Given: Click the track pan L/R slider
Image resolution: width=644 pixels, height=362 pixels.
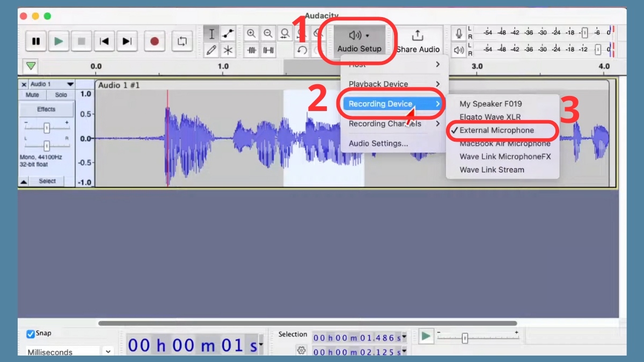Looking at the screenshot, I should pos(47,145).
